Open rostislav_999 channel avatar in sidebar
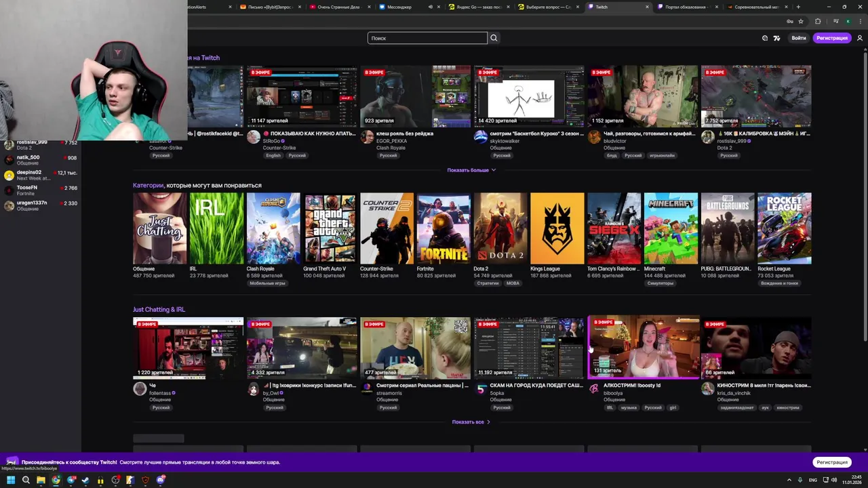The image size is (868, 488). [9, 145]
